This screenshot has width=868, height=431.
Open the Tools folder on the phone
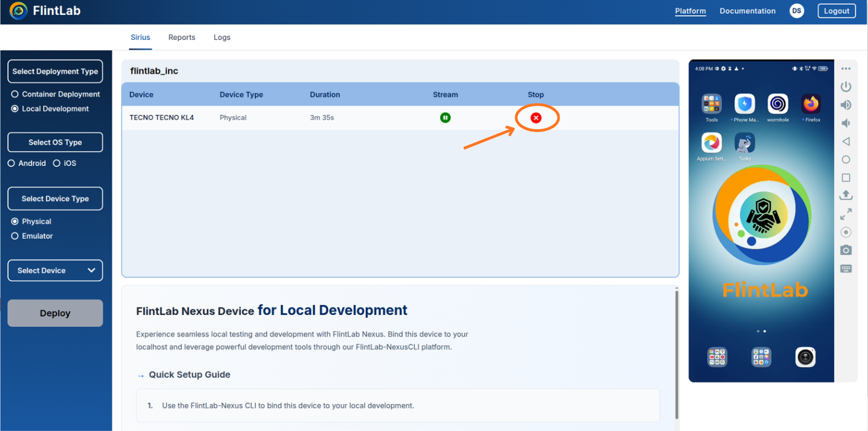point(712,104)
